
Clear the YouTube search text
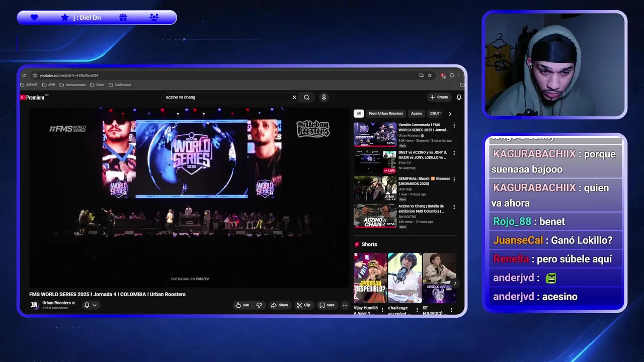pos(294,97)
